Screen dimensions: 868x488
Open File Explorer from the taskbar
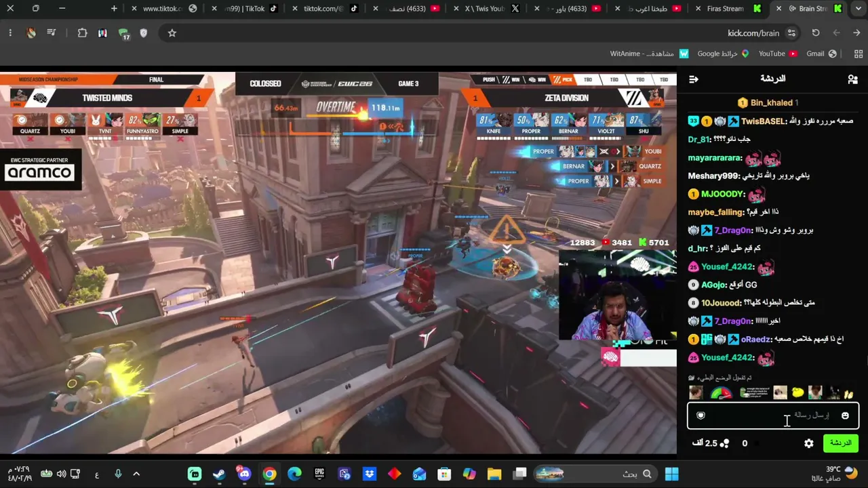(x=494, y=474)
